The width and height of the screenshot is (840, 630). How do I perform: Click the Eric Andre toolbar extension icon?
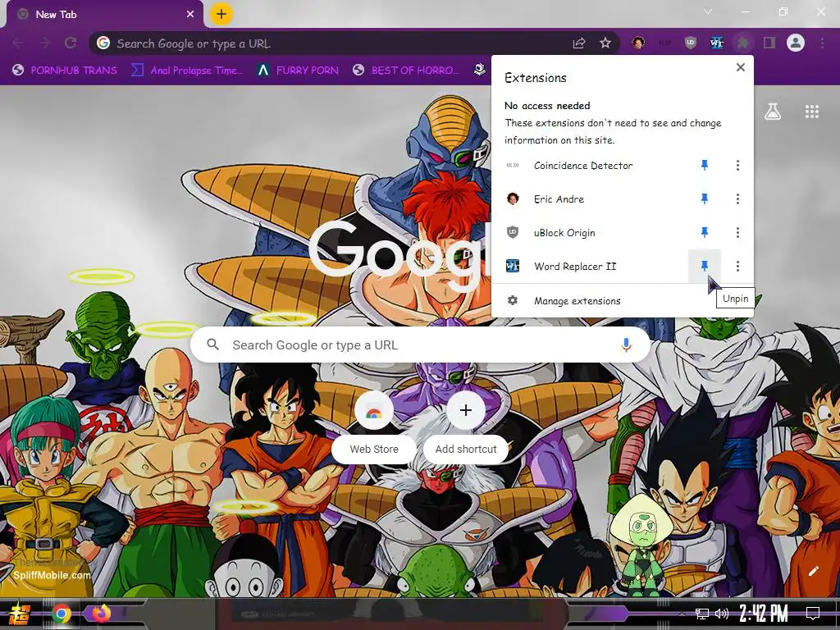638,43
